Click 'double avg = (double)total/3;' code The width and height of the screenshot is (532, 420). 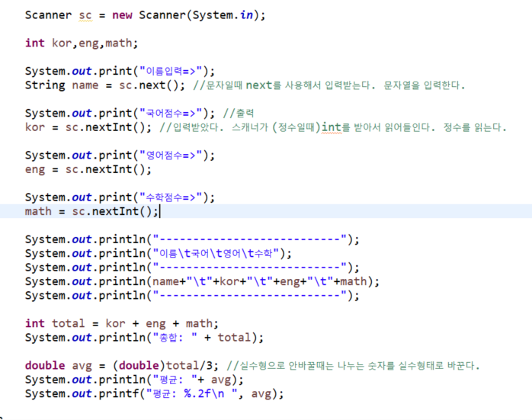click(122, 366)
